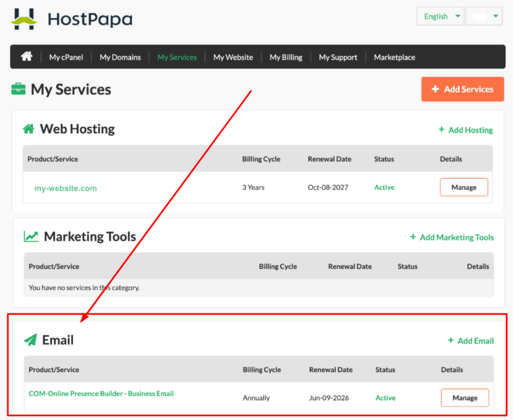Click Status header in Web Hosting table

384,159
